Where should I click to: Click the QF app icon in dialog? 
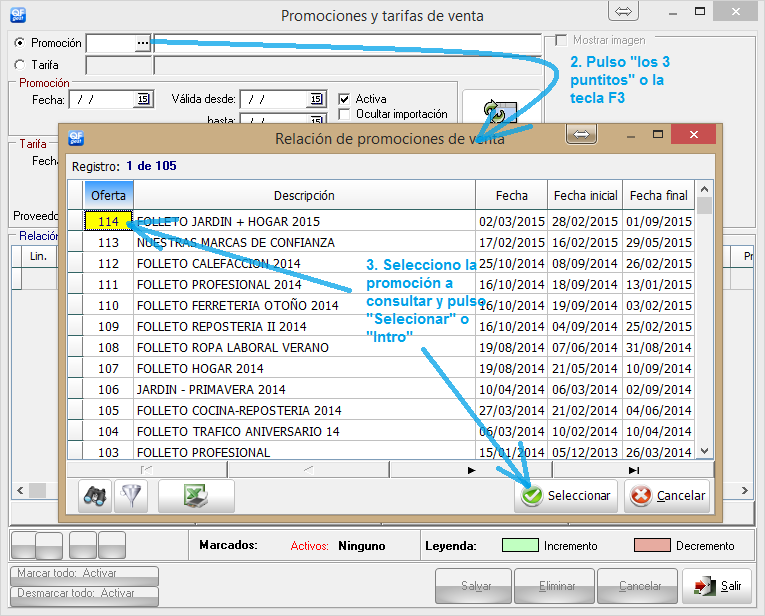[x=76, y=138]
